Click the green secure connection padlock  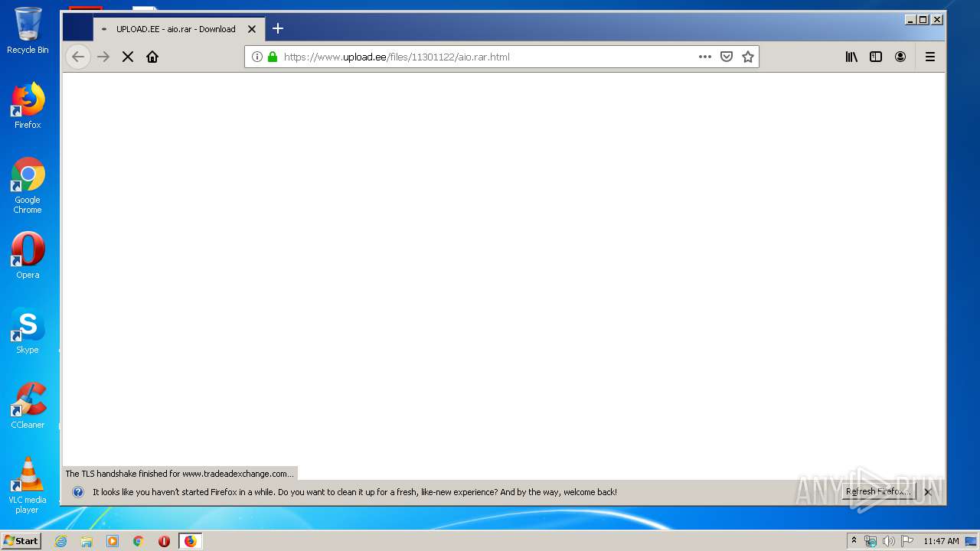(273, 57)
